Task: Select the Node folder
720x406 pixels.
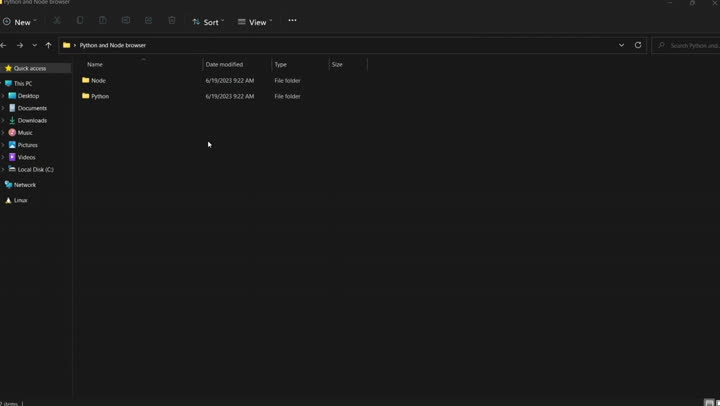Action: [98, 80]
